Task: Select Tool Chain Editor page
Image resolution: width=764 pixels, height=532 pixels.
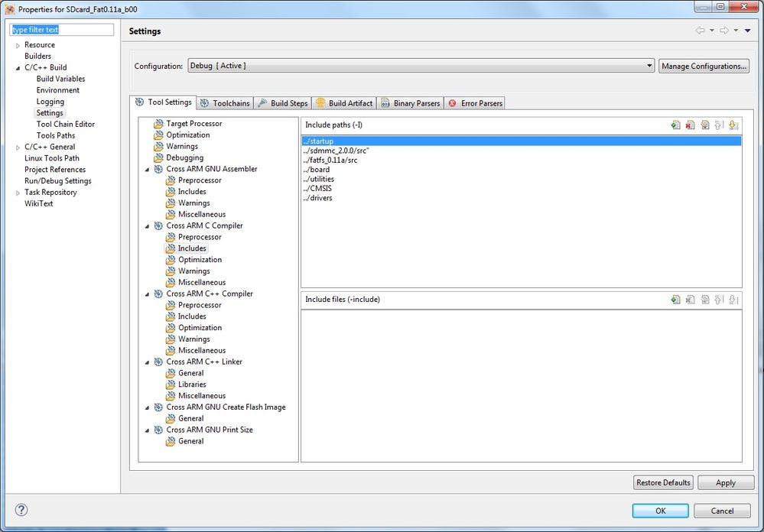Action: 65,125
